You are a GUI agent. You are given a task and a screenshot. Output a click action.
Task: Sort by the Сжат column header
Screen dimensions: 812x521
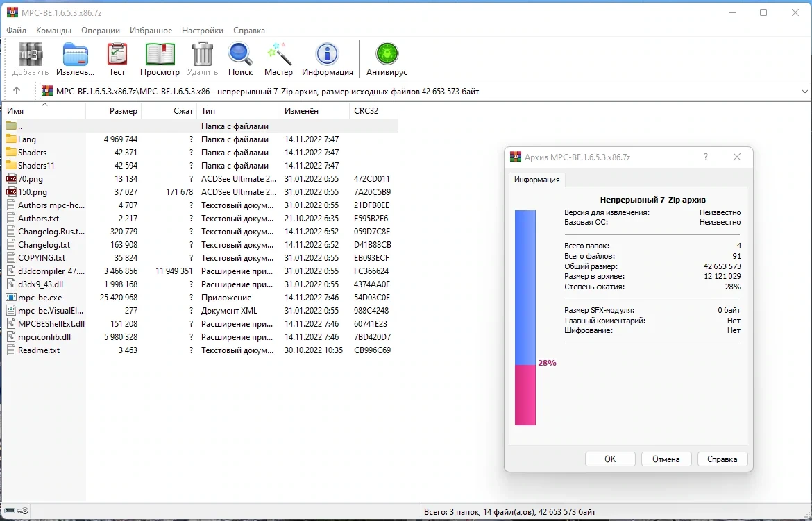click(169, 111)
